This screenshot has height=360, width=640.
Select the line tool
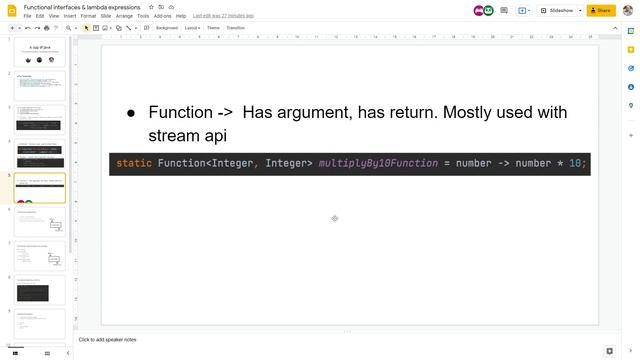pos(129,28)
